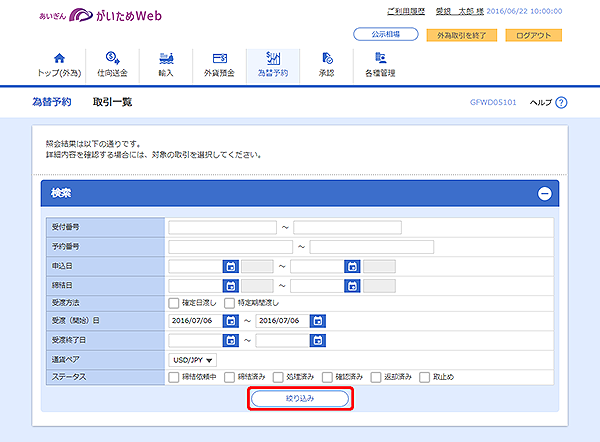Click the 為替予約 breadcrumb heading
Screen dimensions: 600x442
point(52,102)
